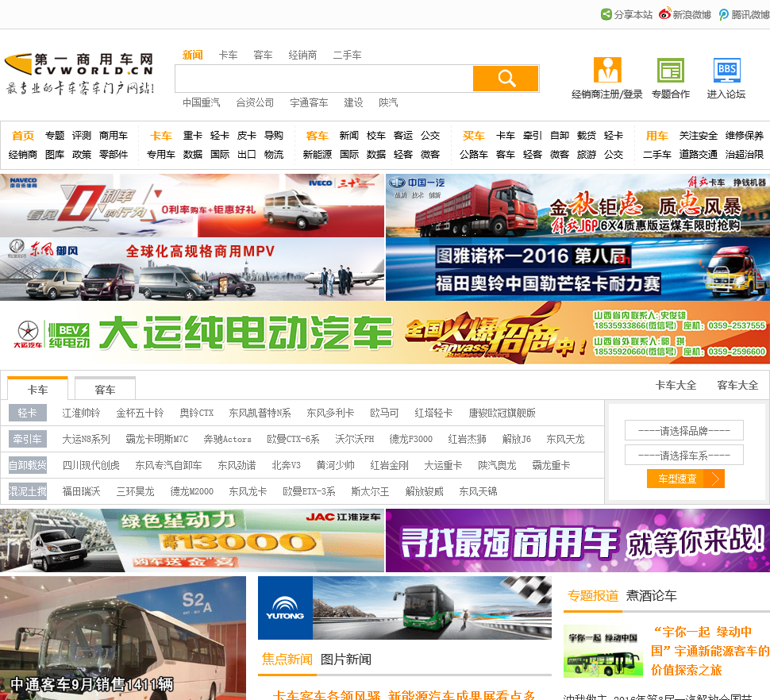This screenshot has height=700, width=770.
Task: Open hot keyword 宇通客车
Action: click(x=309, y=102)
